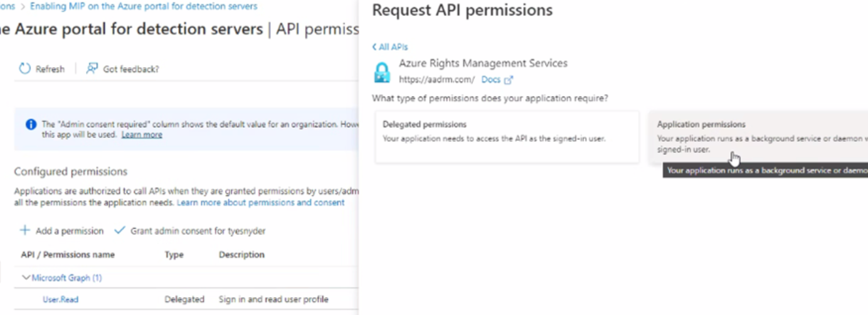This screenshot has height=315, width=868.
Task: Click the external link icon next to Docs
Action: point(509,80)
